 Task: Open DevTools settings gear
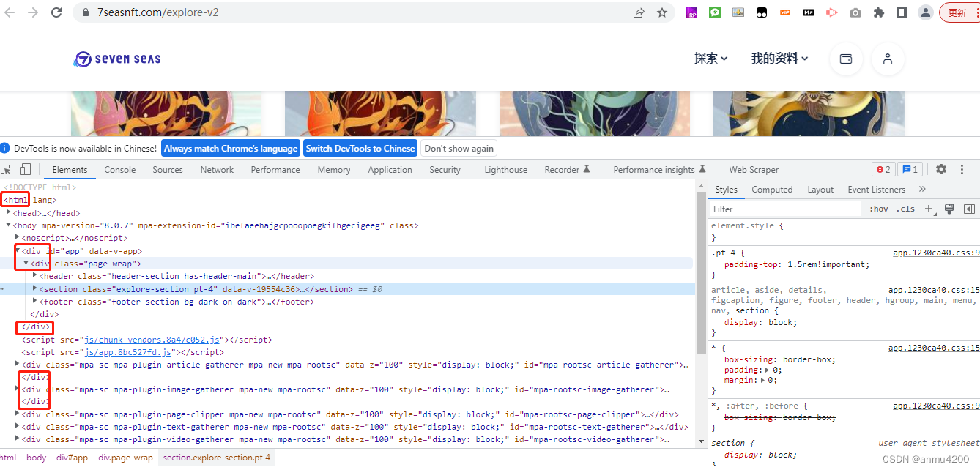coord(941,169)
